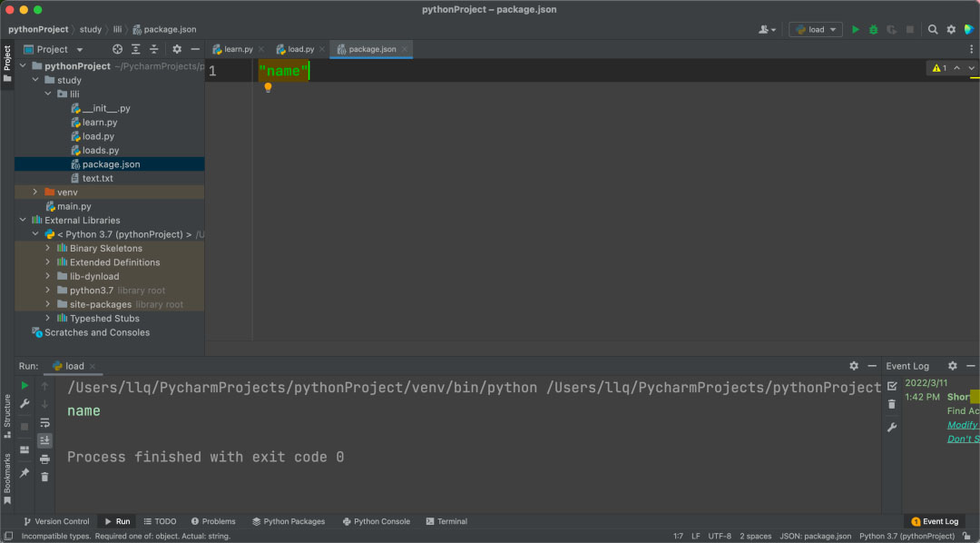Image resolution: width=980 pixels, height=543 pixels.
Task: Collapse the study folder
Action: [x=35, y=80]
